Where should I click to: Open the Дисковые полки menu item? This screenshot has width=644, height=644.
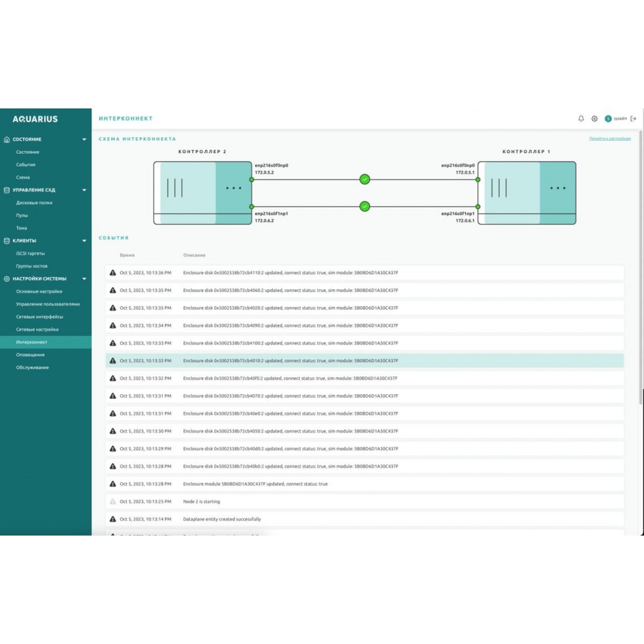pos(34,202)
